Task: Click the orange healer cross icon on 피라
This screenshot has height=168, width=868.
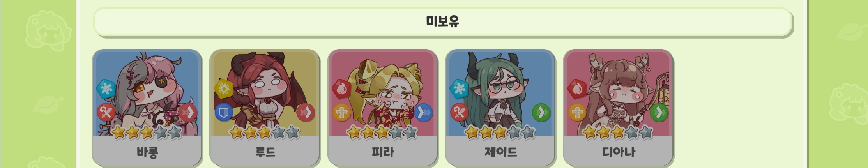Action: pos(341,113)
